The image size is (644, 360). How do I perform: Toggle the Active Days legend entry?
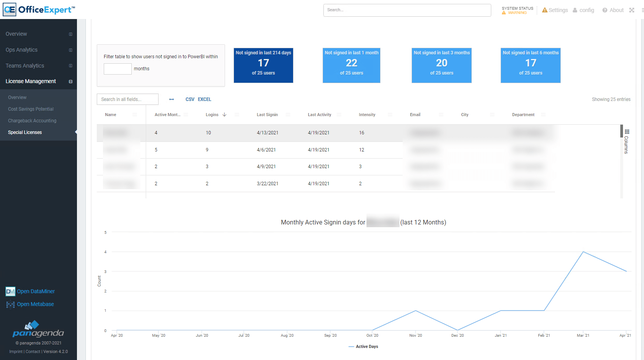(363, 346)
